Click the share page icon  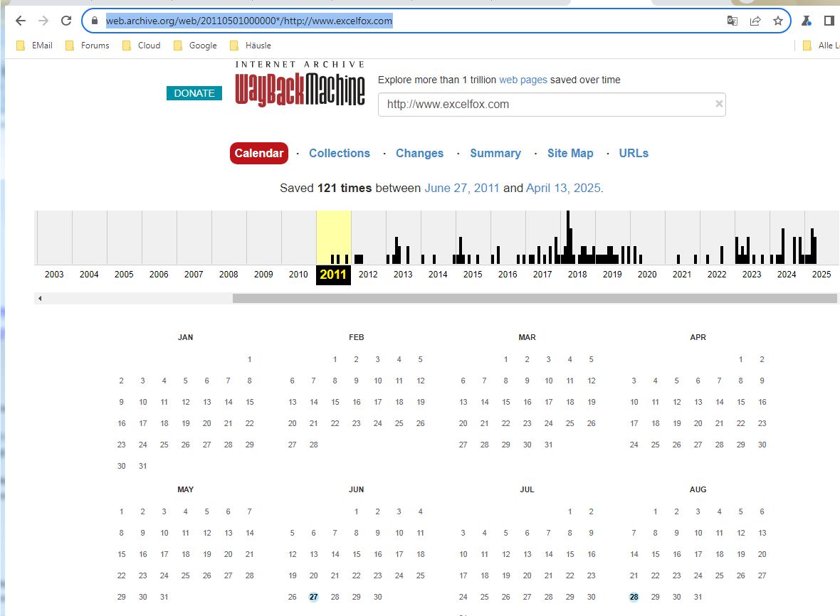coord(755,21)
